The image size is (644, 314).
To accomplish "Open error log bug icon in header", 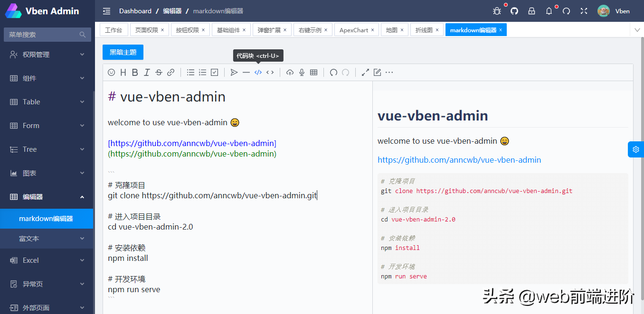I will click(x=497, y=11).
